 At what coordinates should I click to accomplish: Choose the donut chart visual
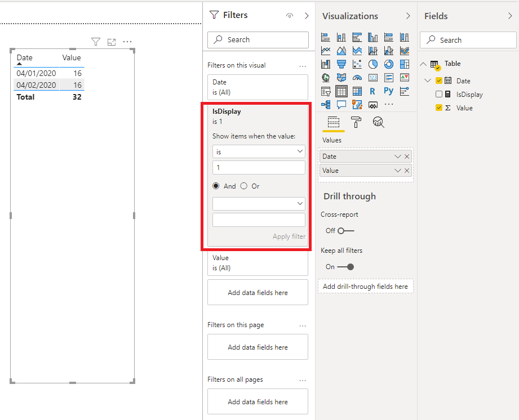click(x=389, y=64)
